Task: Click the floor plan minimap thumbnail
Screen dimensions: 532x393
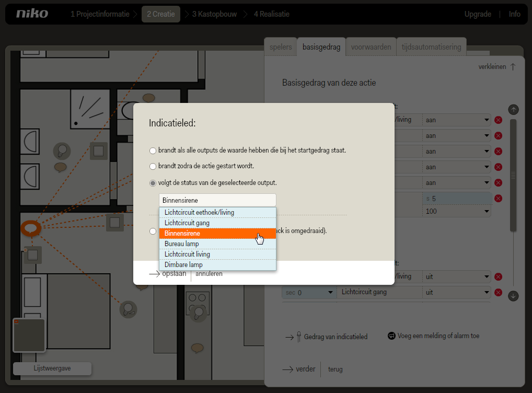Action: coord(29,335)
